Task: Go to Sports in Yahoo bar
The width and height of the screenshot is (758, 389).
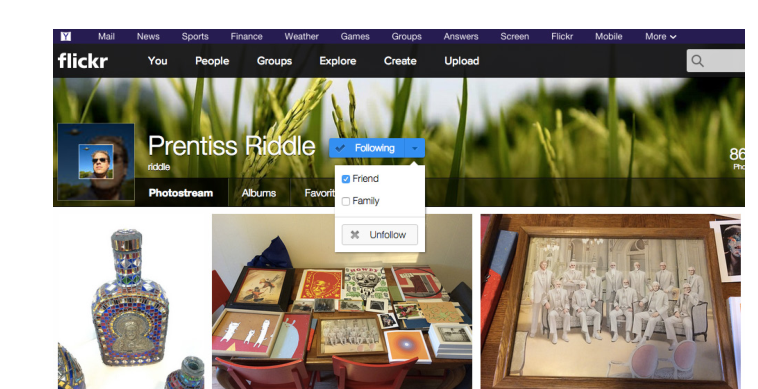Action: [195, 36]
